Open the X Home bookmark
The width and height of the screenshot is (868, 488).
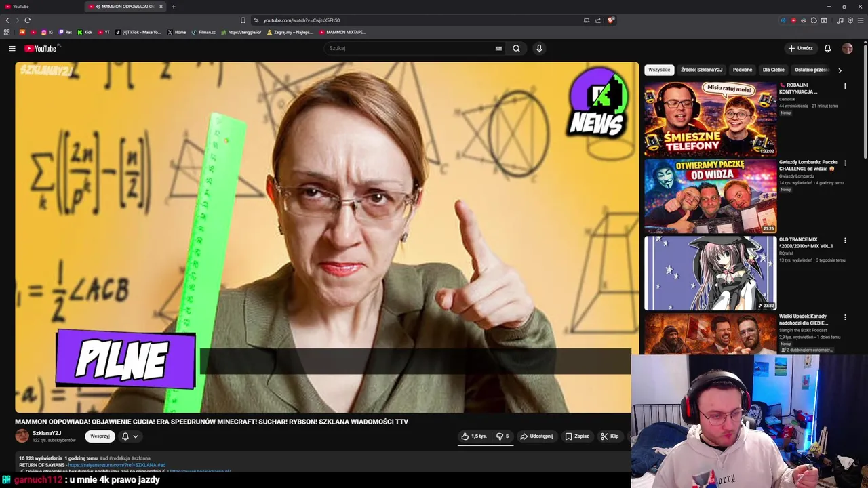pos(176,32)
